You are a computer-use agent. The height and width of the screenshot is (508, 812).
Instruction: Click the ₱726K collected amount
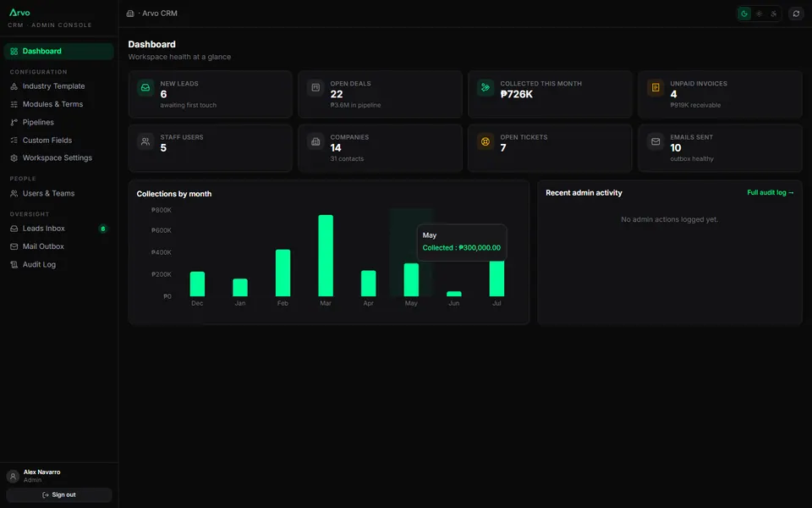(x=516, y=94)
